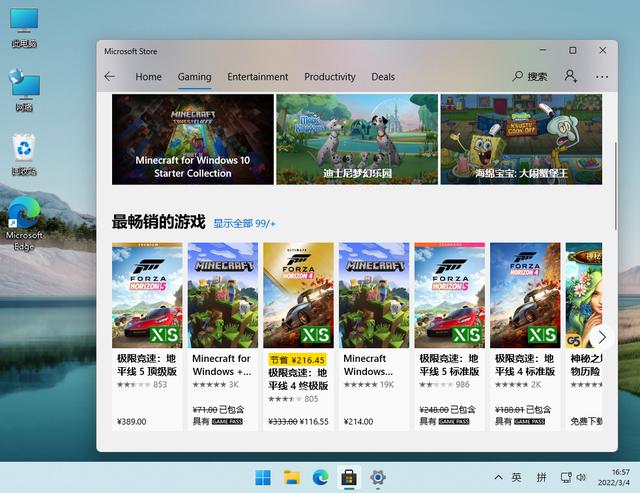The image size is (640, 493).
Task: Click the ¥116.55 discounted price
Action: (314, 422)
